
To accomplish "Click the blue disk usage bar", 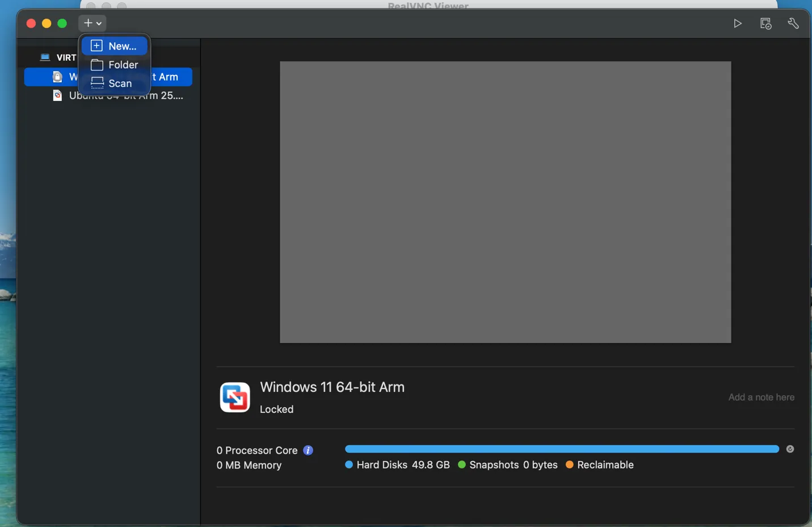I will (x=562, y=449).
